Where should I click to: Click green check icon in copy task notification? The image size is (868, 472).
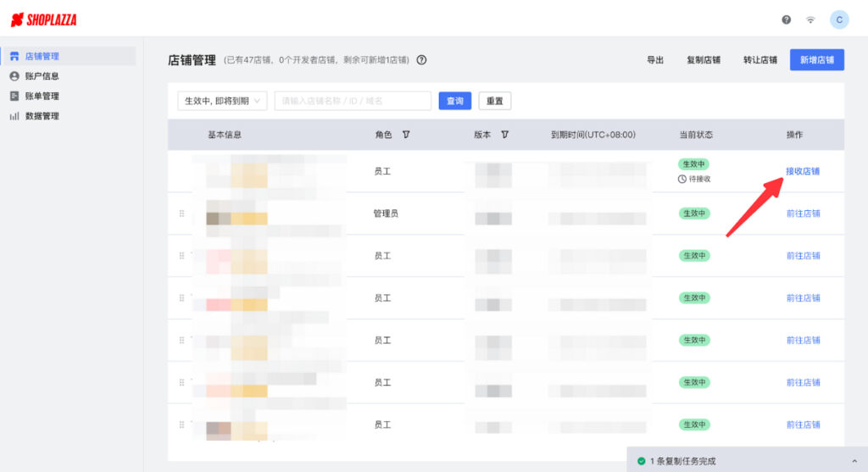coord(641,461)
